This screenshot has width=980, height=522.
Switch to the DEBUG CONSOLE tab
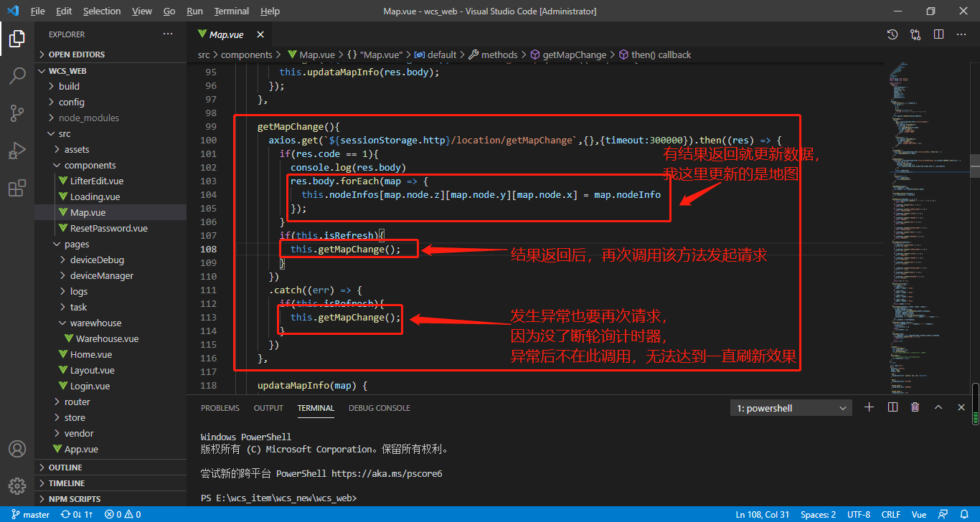380,408
